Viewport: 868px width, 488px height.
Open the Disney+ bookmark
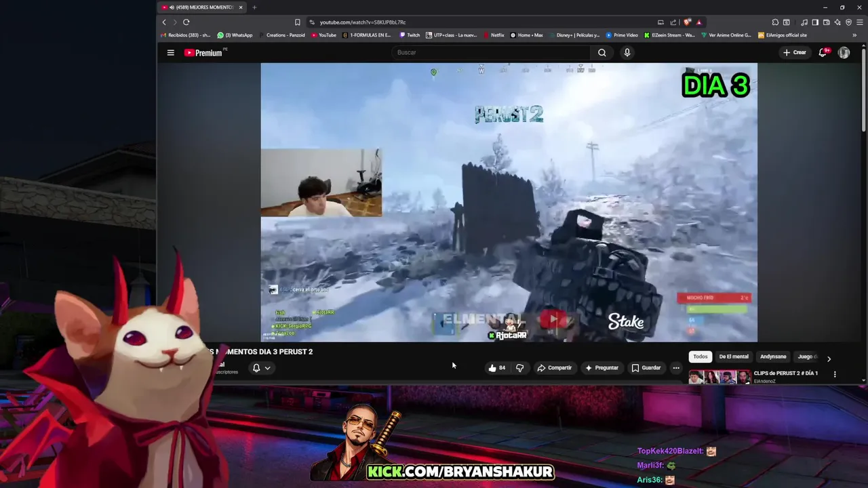coord(574,35)
